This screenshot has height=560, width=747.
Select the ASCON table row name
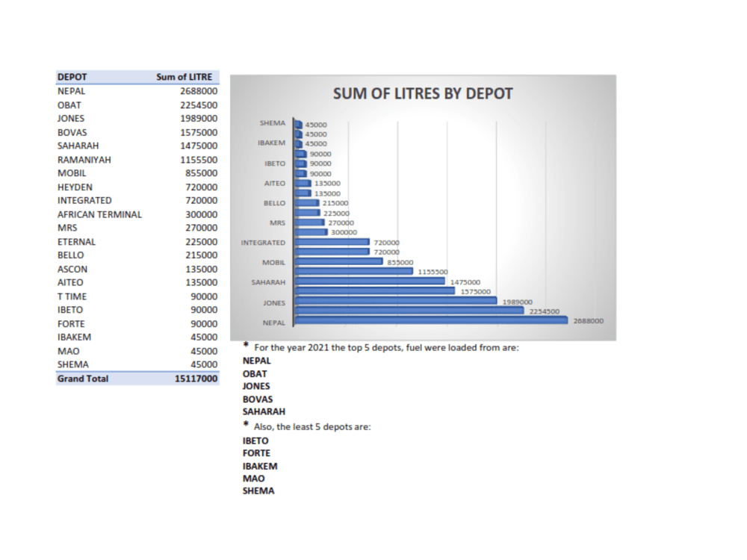72,270
